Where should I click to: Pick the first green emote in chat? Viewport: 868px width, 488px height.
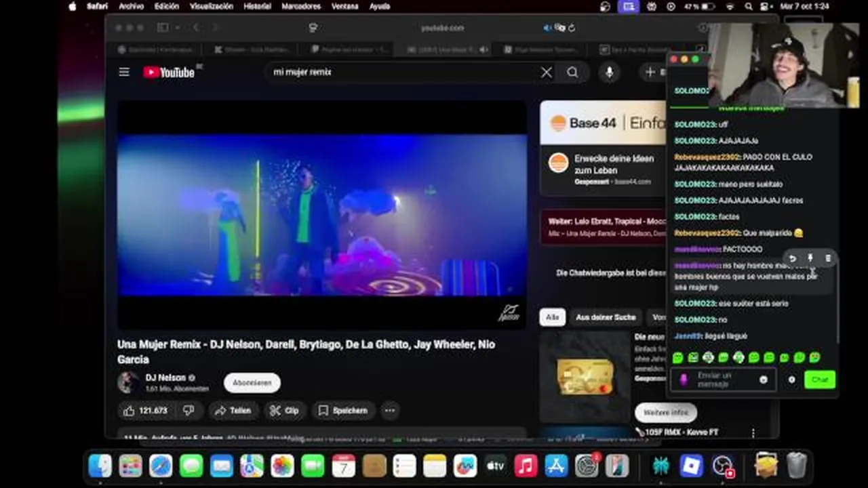tap(677, 357)
